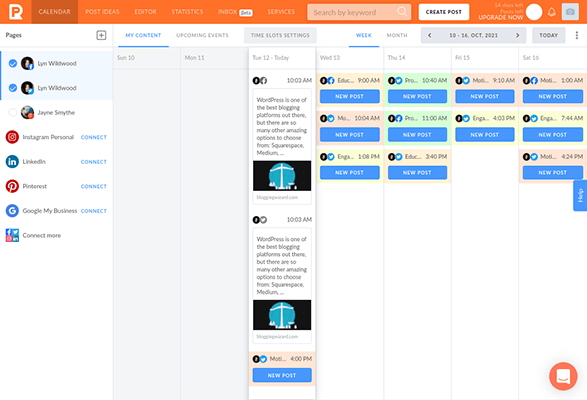Screen dimensions: 587x400
Task: Click the Wed 13 day header
Action: pos(330,58)
